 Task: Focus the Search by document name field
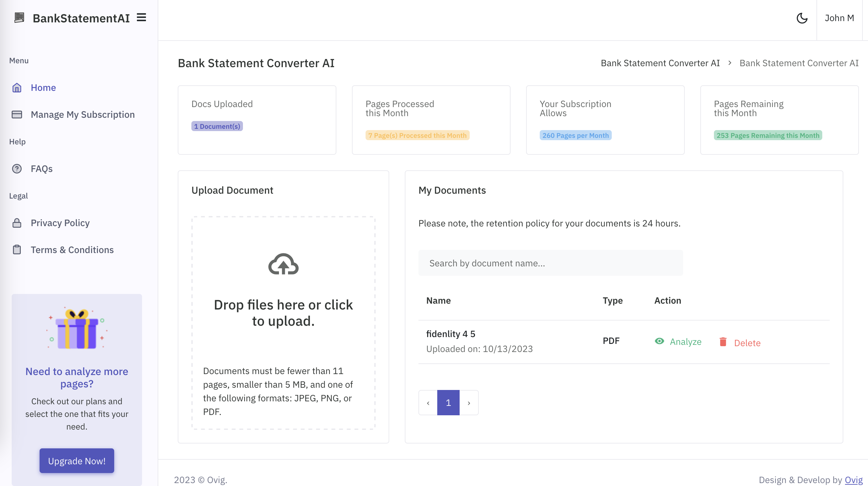550,263
